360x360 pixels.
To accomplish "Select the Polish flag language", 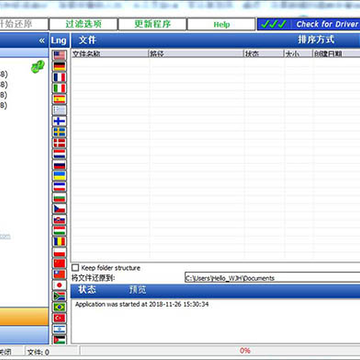I will (x=60, y=252).
